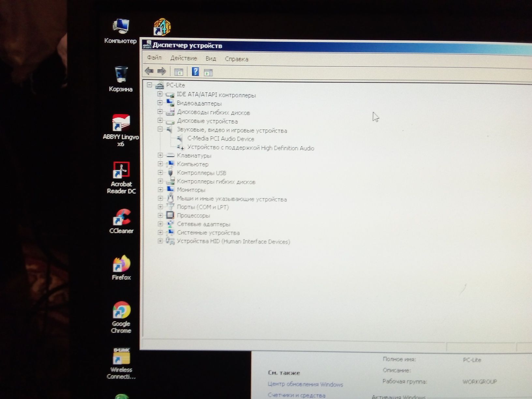532x399 pixels.
Task: Open the Вид menu
Action: coord(211,59)
